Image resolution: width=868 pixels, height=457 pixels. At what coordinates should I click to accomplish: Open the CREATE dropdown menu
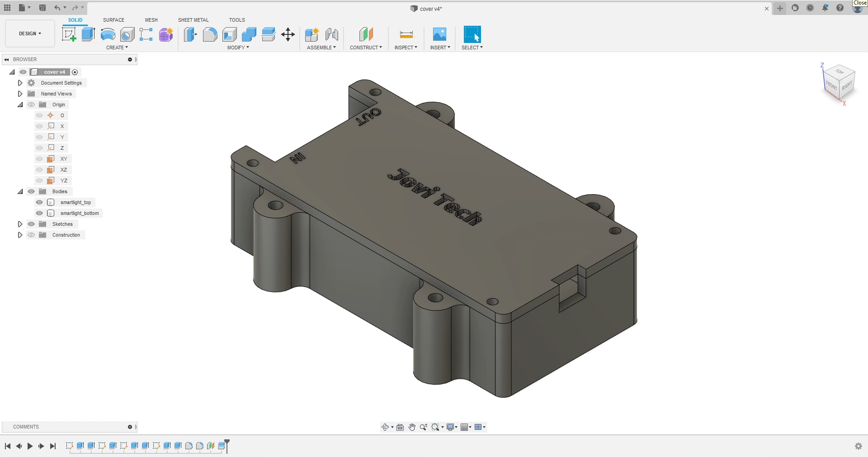(x=117, y=48)
